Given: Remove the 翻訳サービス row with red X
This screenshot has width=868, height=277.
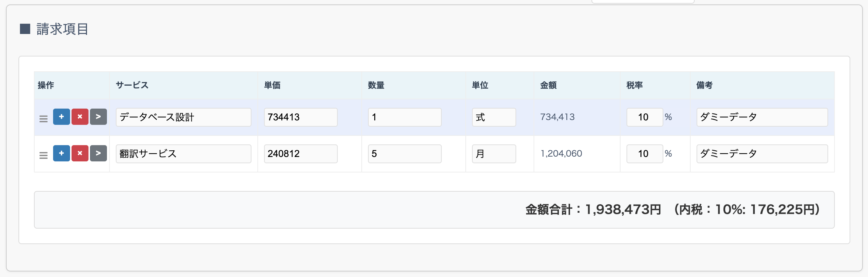Looking at the screenshot, I should click(x=80, y=153).
